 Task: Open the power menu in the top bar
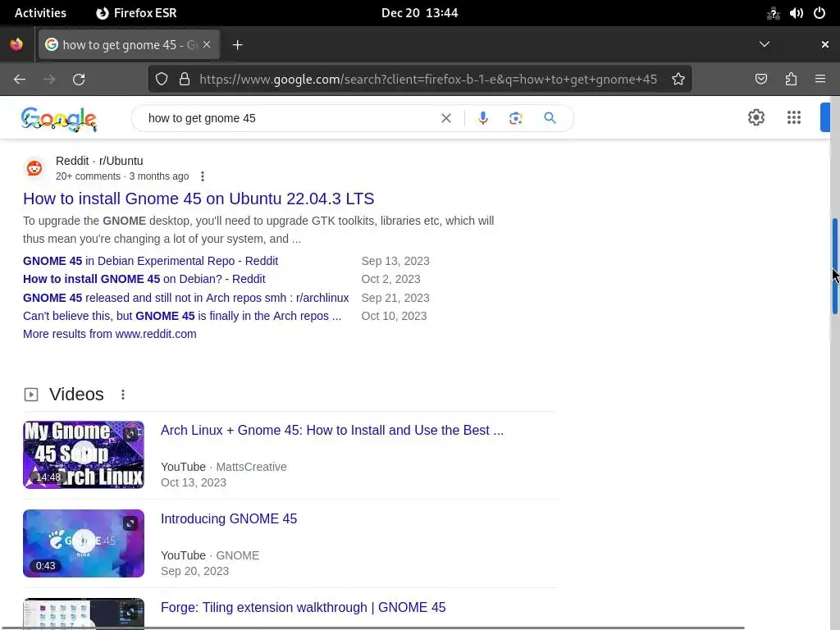tap(819, 13)
